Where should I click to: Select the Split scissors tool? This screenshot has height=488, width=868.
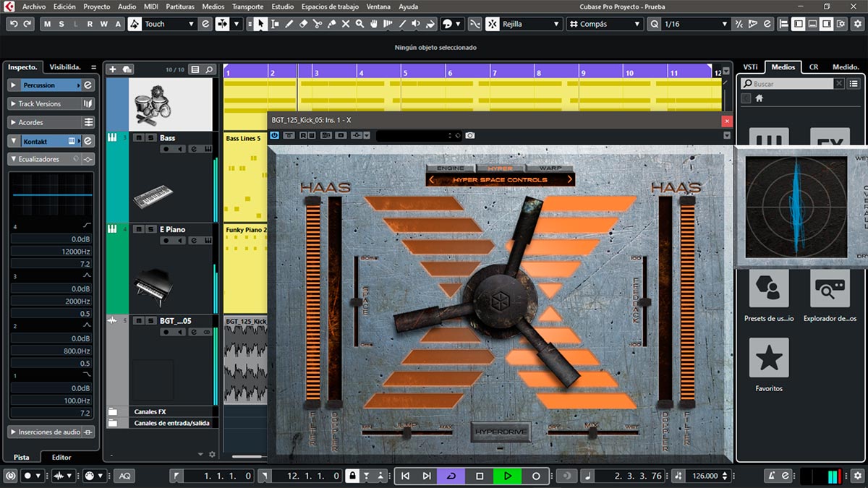click(x=318, y=24)
